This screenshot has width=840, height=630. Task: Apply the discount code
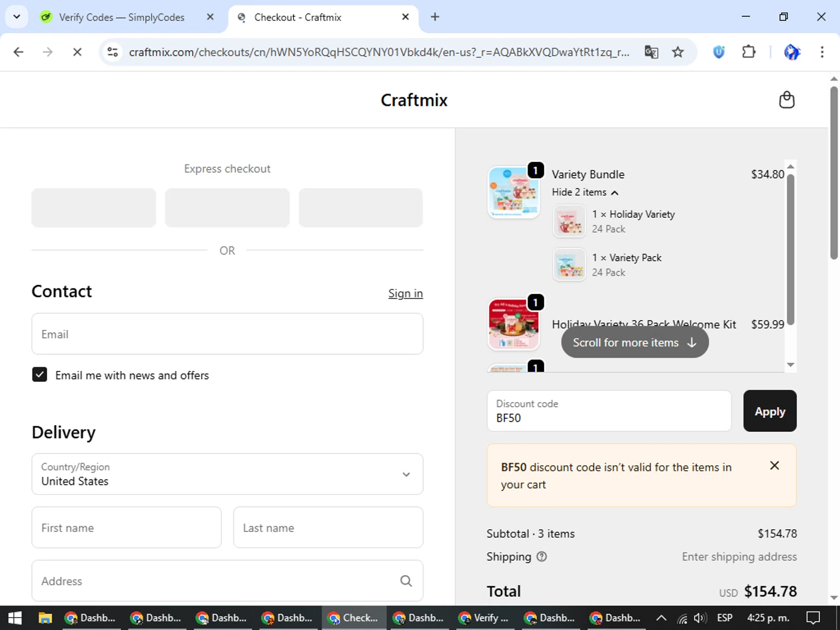point(770,411)
